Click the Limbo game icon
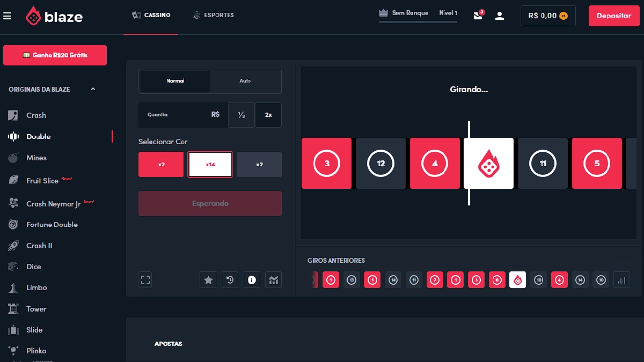The width and height of the screenshot is (644, 362). 13,287
